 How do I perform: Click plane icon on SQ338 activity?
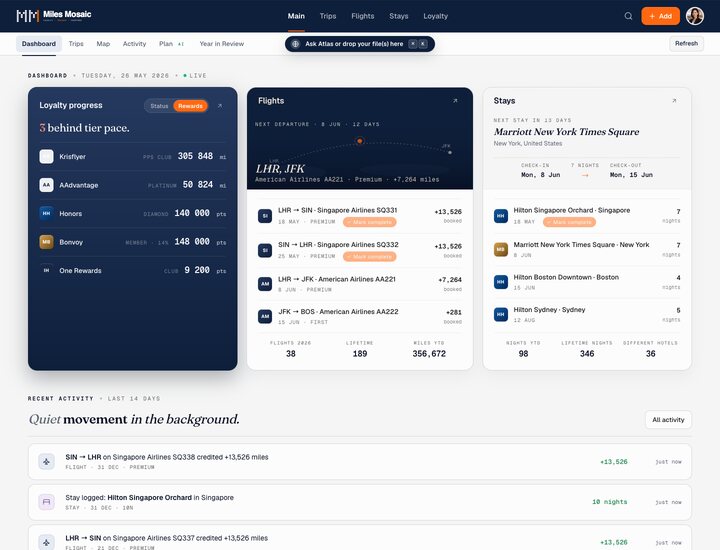[x=46, y=461]
